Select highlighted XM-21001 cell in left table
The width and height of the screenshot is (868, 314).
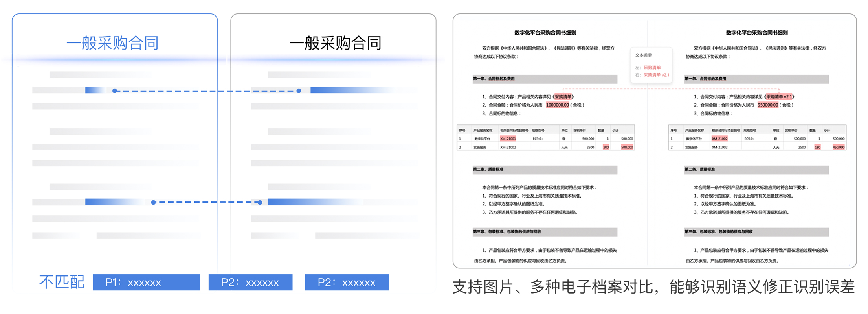(508, 139)
